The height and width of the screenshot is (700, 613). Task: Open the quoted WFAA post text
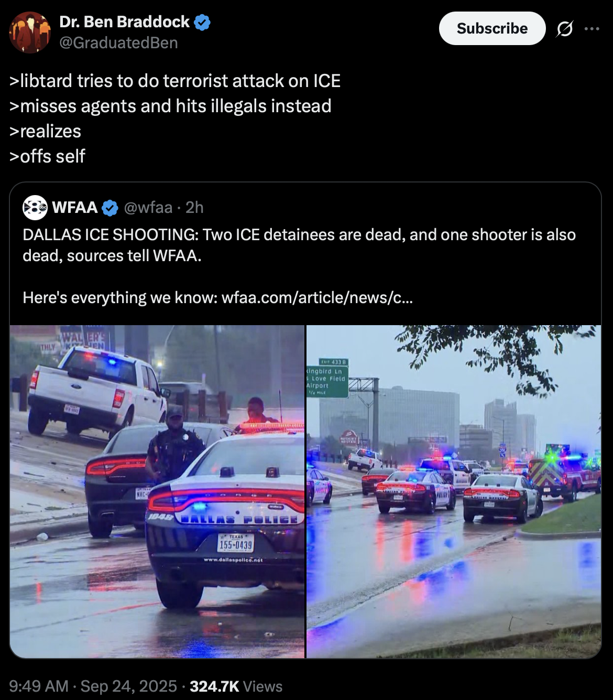pos(299,266)
